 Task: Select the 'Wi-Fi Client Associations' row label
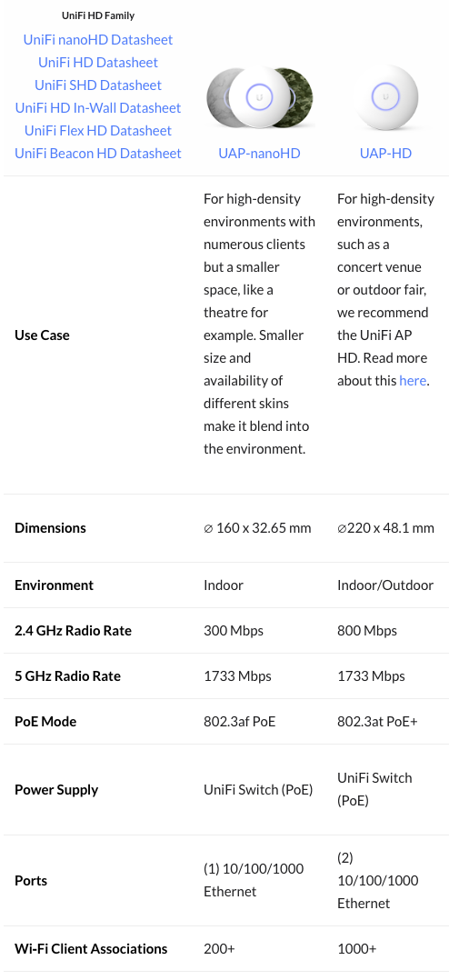coord(91,949)
